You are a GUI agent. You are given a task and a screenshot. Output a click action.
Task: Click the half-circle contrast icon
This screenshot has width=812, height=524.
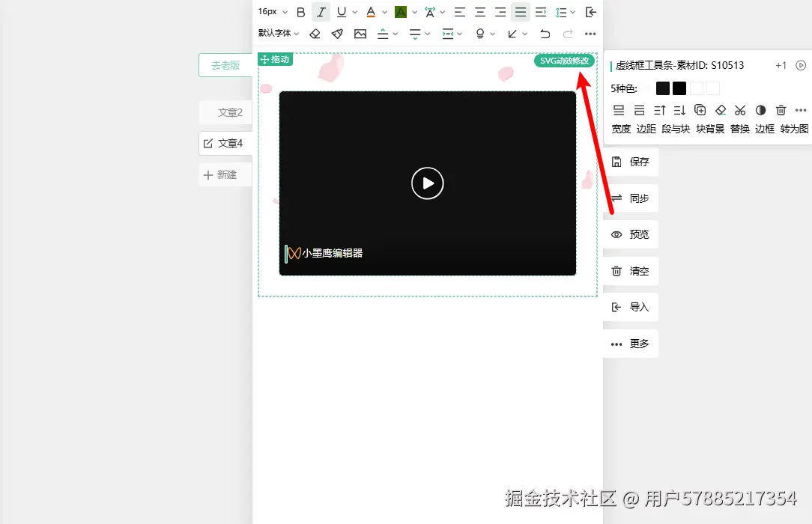(x=760, y=110)
